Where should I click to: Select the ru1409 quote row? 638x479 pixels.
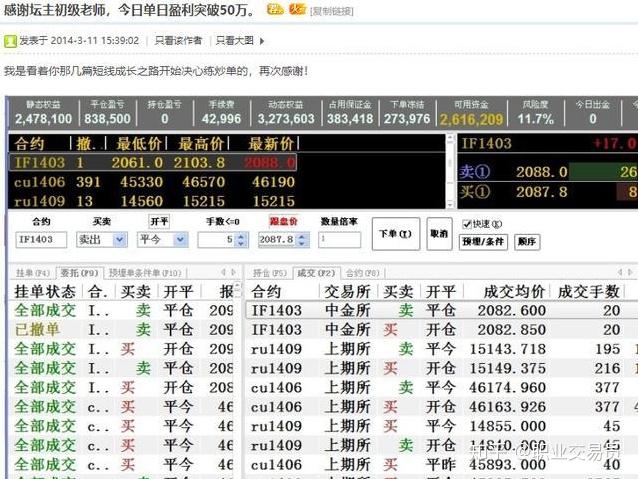(x=153, y=201)
